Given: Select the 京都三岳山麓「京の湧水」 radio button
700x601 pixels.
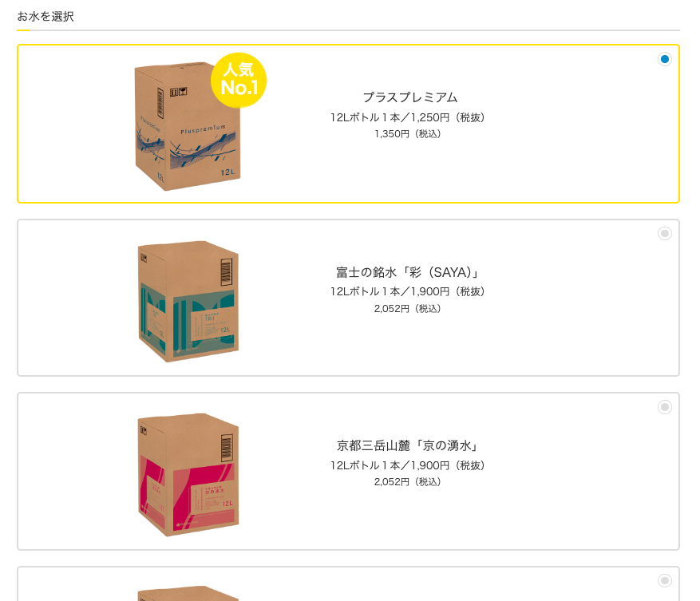Looking at the screenshot, I should tap(664, 407).
